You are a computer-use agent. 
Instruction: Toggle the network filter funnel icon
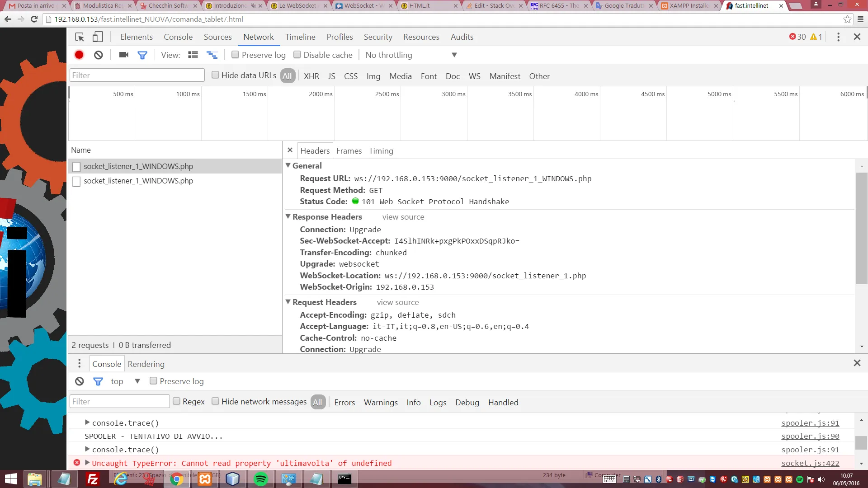pos(142,55)
